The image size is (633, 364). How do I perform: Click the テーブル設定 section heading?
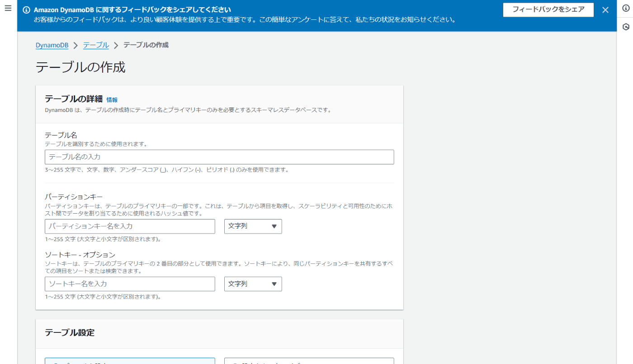[x=70, y=333]
